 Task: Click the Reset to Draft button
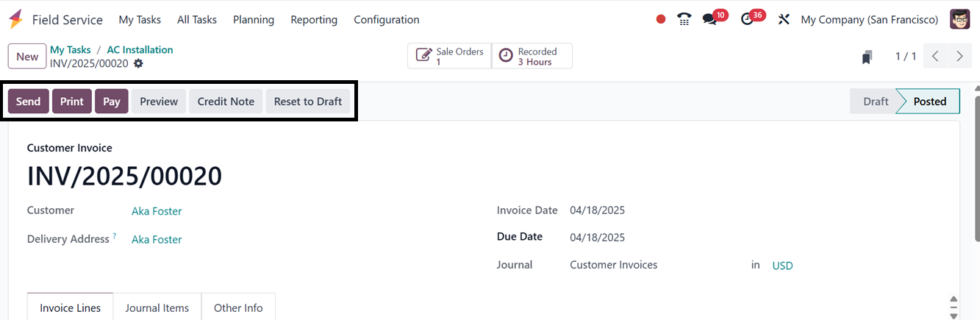pos(308,102)
